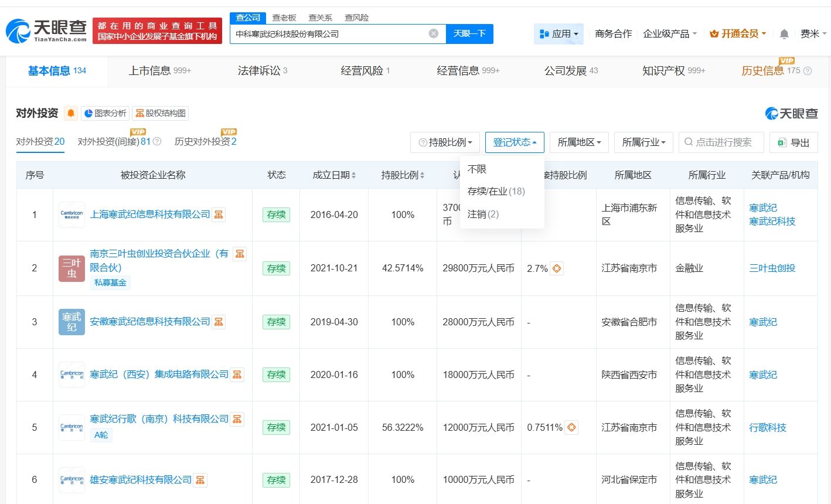Click equity penetration icon next to 0.7511%

click(x=571, y=427)
